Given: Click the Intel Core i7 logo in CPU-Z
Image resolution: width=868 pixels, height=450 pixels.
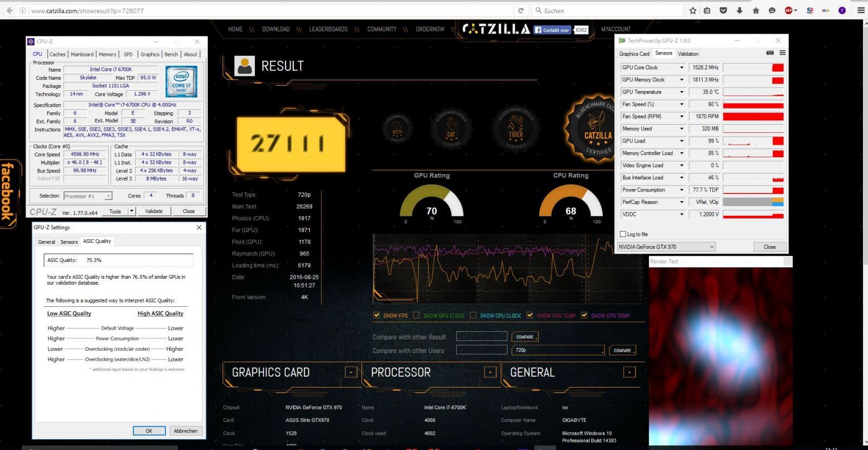Looking at the screenshot, I should point(181,81).
